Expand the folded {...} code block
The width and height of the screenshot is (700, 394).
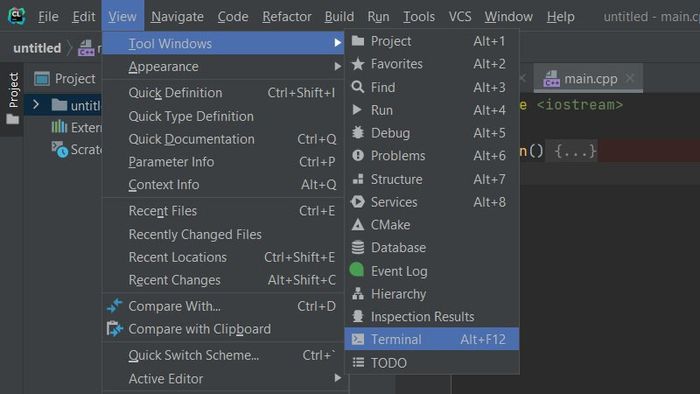click(x=575, y=151)
